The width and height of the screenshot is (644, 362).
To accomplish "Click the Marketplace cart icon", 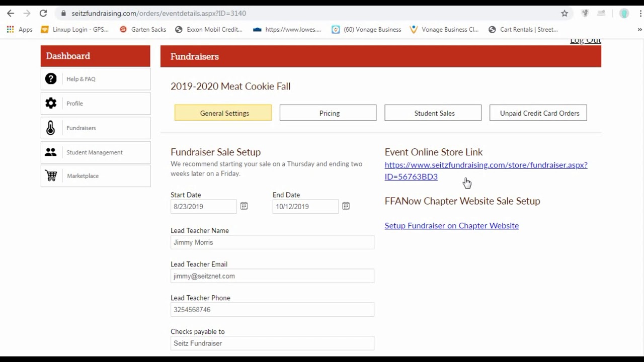I will click(51, 176).
